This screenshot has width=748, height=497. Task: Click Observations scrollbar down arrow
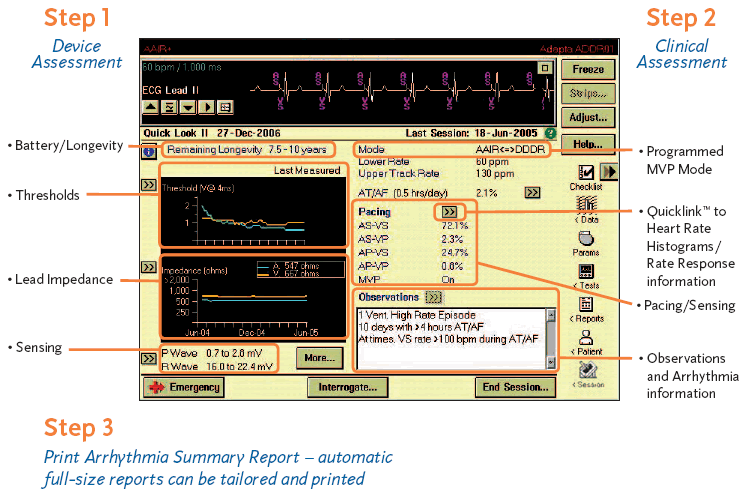[551, 362]
